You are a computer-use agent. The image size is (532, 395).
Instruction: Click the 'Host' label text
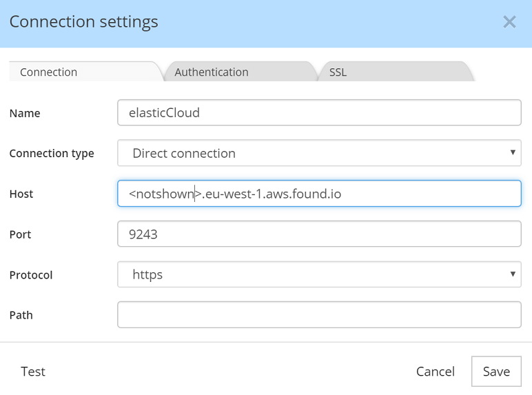click(21, 194)
